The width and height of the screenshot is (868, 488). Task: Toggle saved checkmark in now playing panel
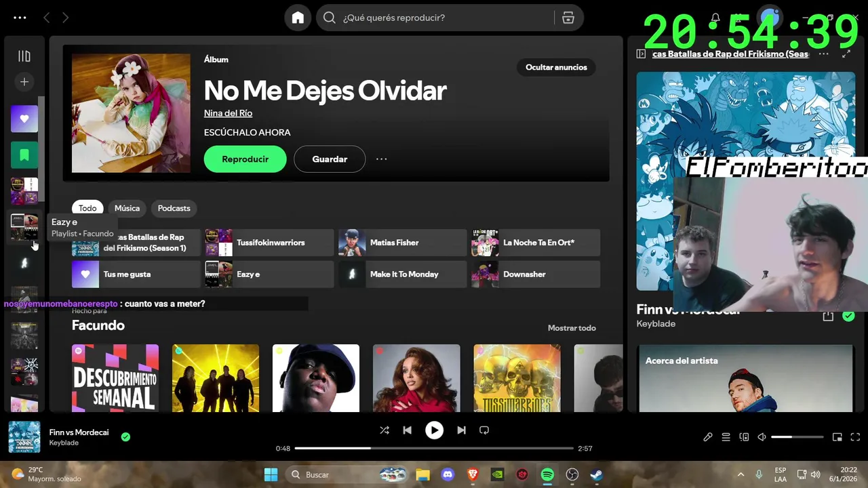(848, 316)
